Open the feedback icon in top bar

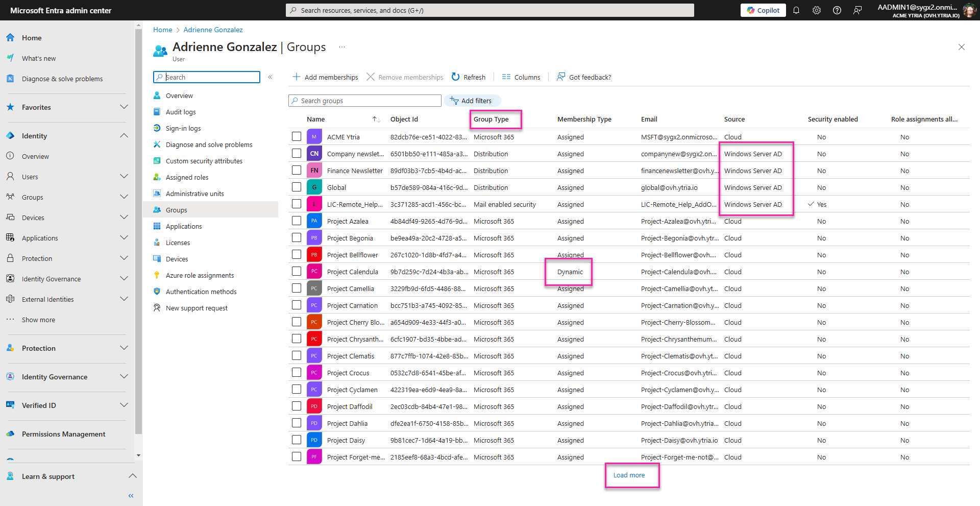(x=857, y=10)
